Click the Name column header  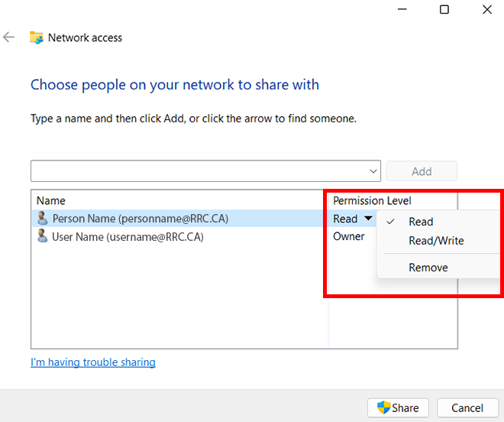click(x=51, y=200)
